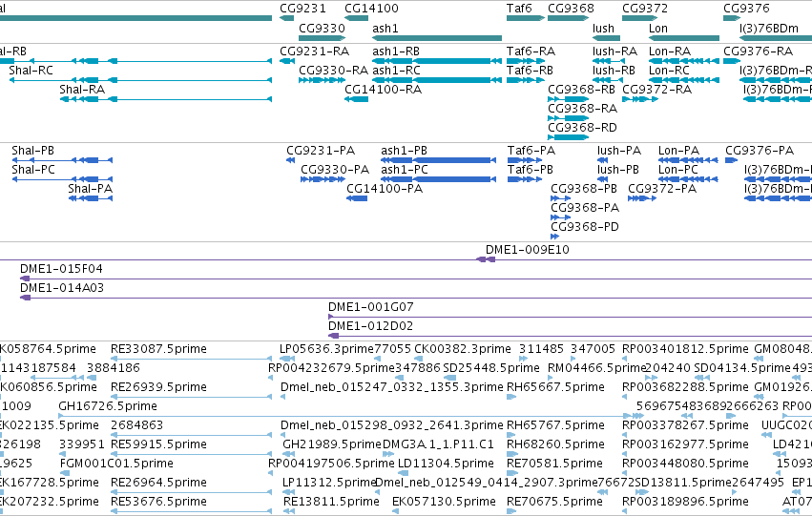Select the DME1-015F04 clone label

click(x=61, y=269)
